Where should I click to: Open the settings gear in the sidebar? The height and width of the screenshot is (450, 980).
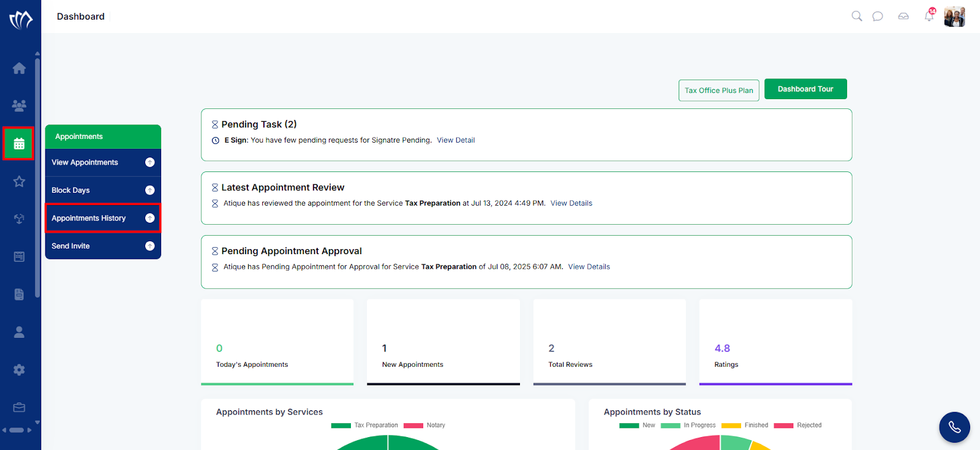[x=20, y=370]
